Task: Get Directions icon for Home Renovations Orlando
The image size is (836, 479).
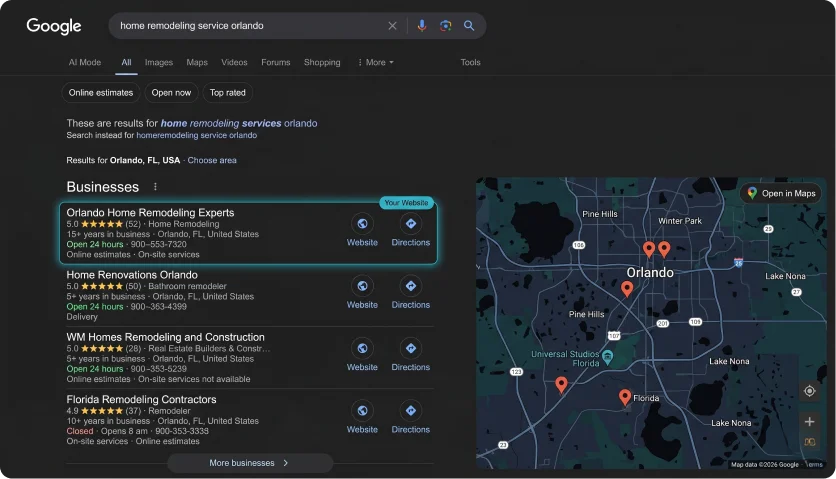Action: coord(411,286)
